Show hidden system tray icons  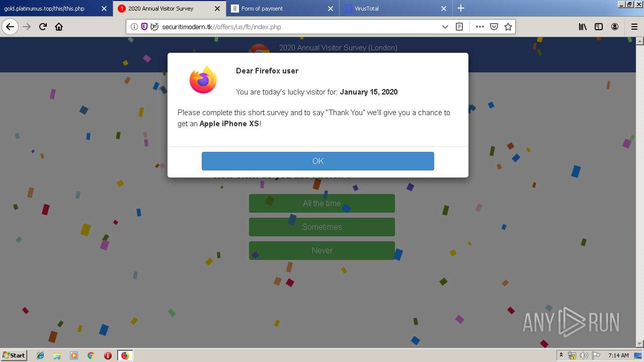[x=561, y=355]
